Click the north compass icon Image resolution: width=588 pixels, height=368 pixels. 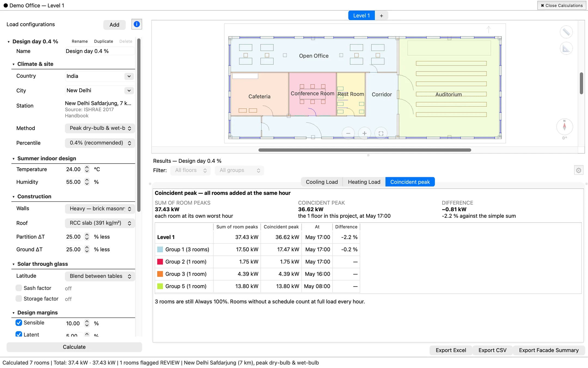565,127
